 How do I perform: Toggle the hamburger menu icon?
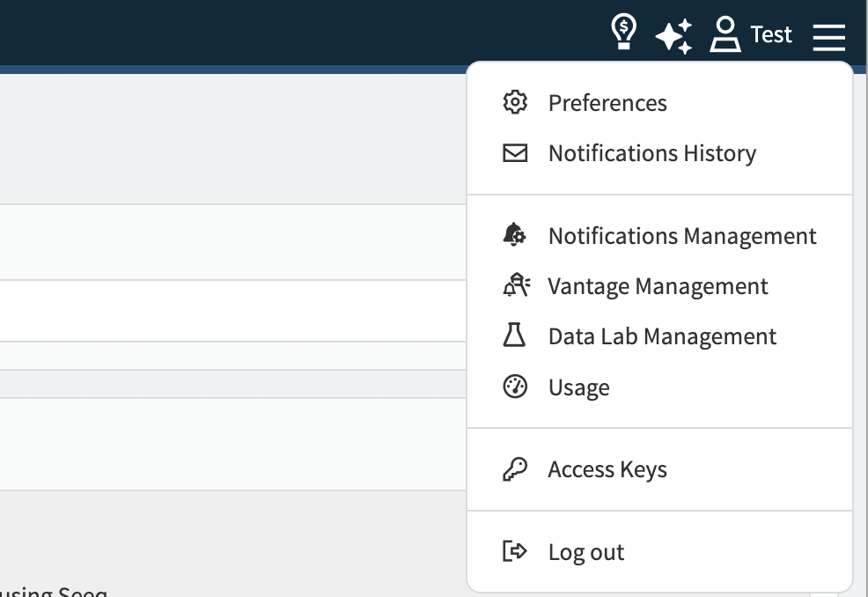[x=828, y=37]
